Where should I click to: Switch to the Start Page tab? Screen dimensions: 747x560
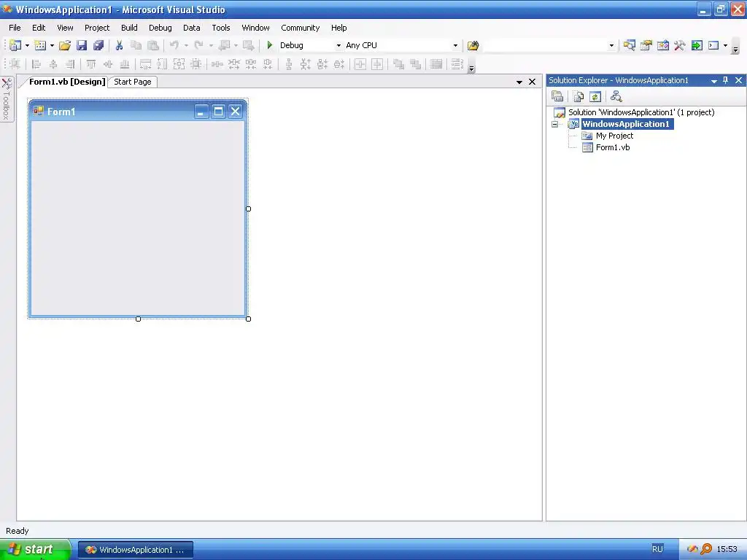133,82
